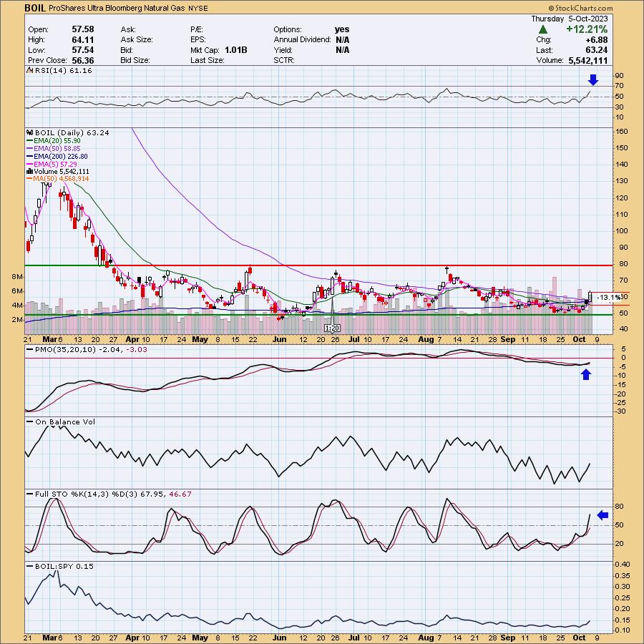The width and height of the screenshot is (644, 644).
Task: Click the High value 64.11
Action: [x=83, y=39]
